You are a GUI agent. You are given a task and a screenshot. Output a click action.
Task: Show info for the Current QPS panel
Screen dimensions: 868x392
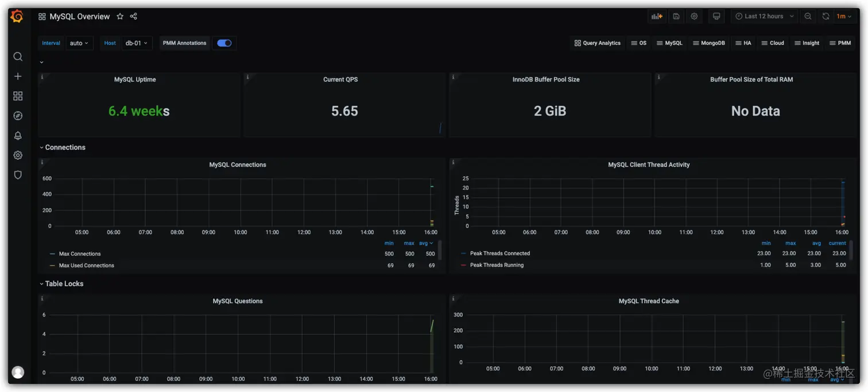click(247, 77)
